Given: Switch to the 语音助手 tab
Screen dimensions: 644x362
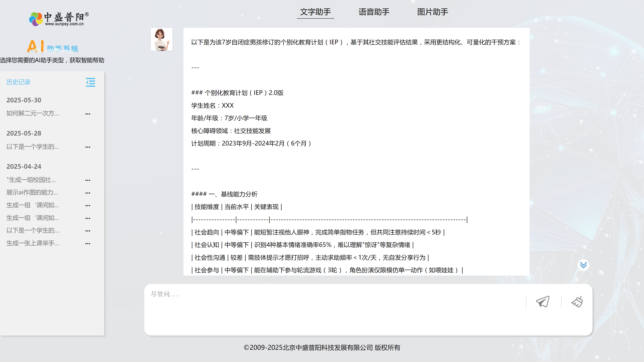Looking at the screenshot, I should 374,12.
